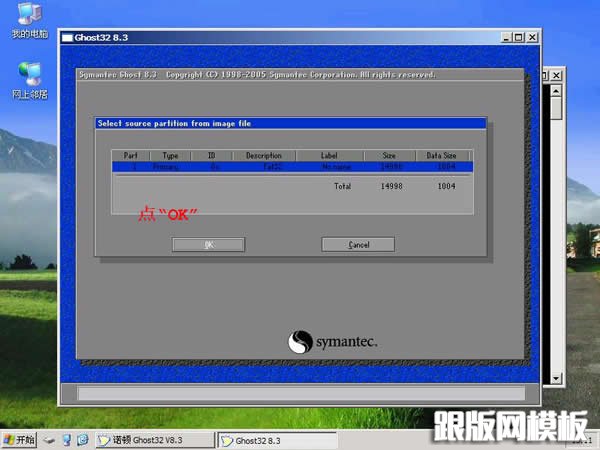
Task: Click the Part column header
Action: click(x=130, y=155)
